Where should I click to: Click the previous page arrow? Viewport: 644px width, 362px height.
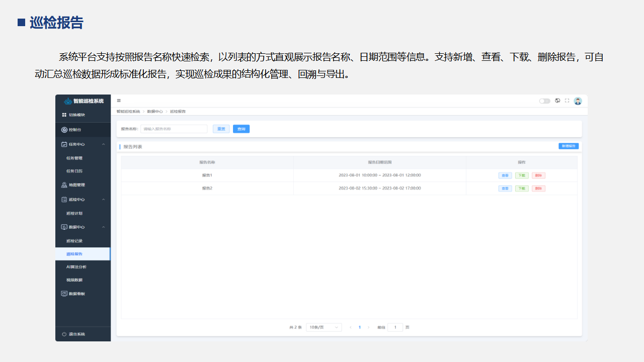pyautogui.click(x=350, y=327)
